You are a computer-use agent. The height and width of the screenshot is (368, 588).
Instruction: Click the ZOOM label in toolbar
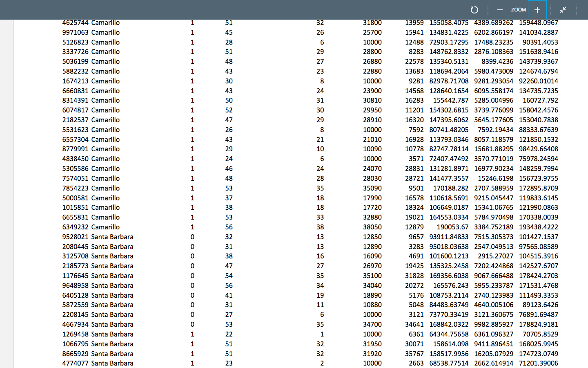click(518, 10)
